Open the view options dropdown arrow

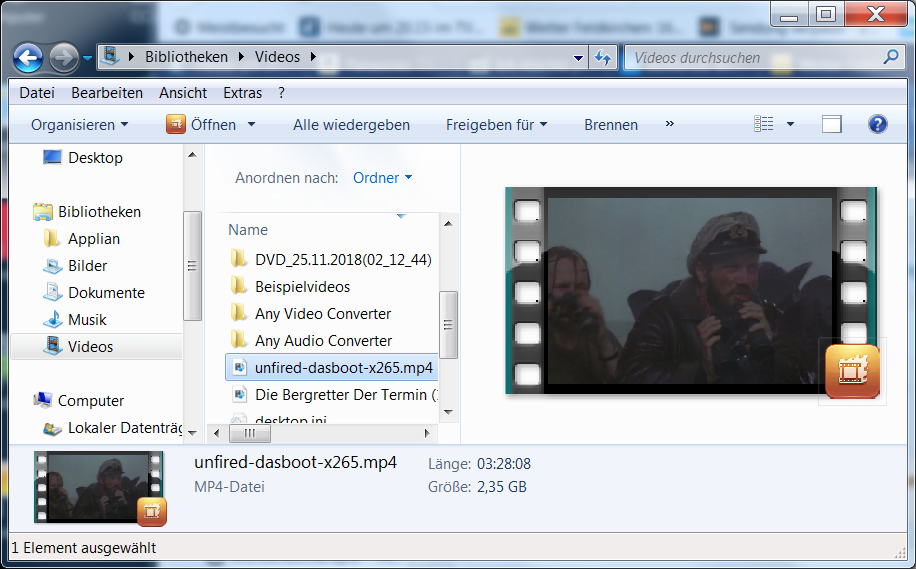(790, 124)
